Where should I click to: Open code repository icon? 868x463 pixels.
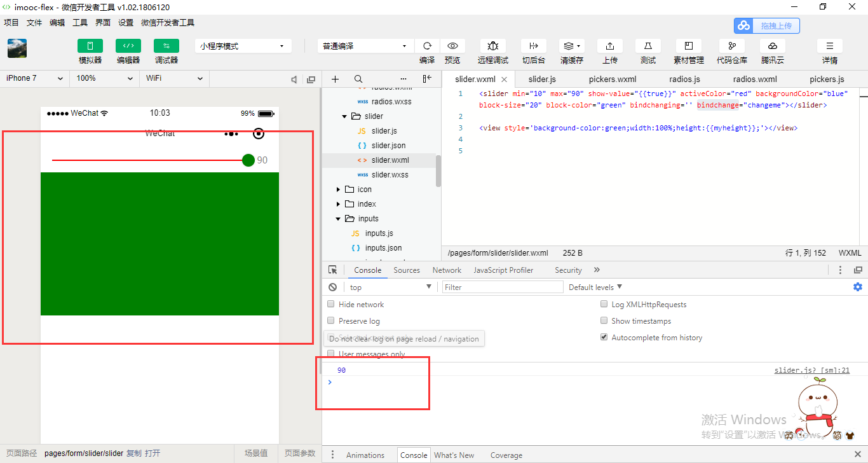coord(732,46)
